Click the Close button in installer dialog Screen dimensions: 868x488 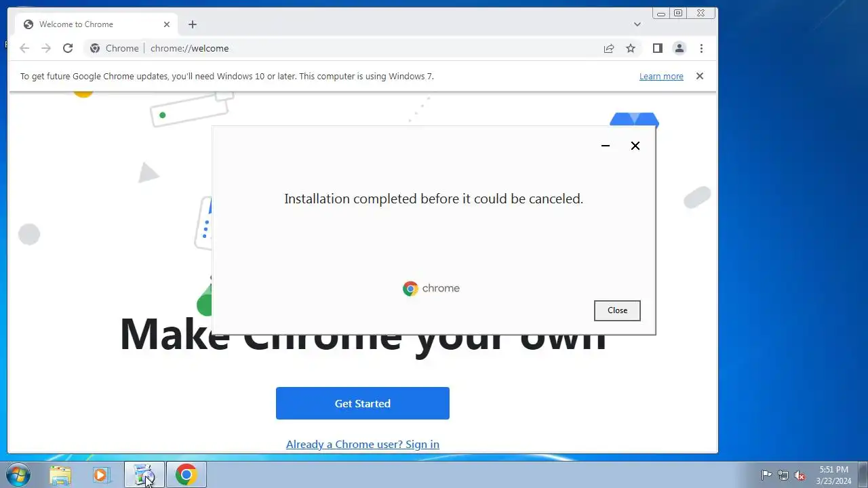click(617, 310)
